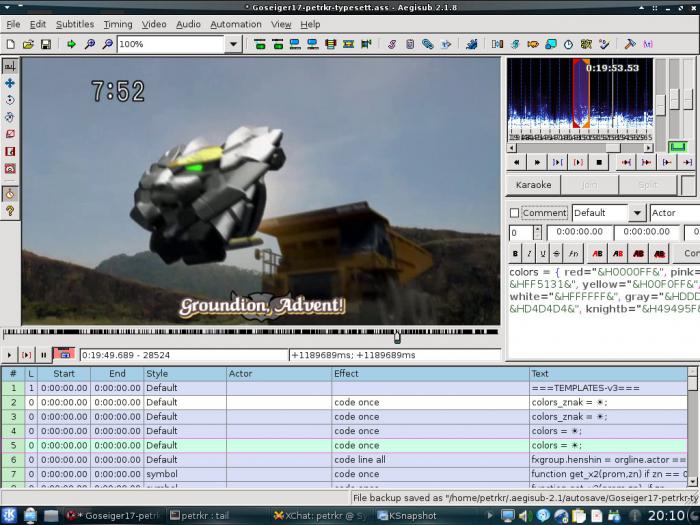Click the layer number spinner arrows
Screen dimensions: 700x525
click(537, 233)
